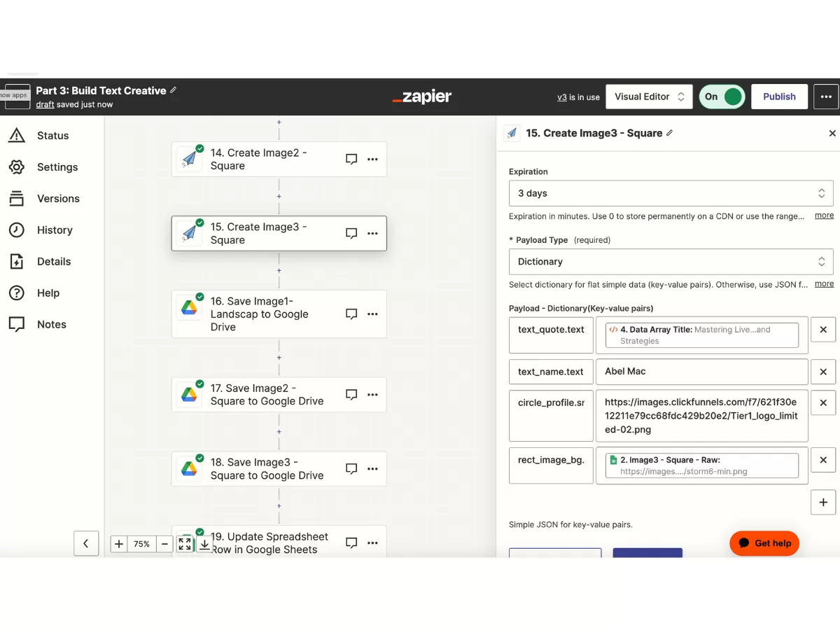This screenshot has width=840, height=630.
Task: Click the fit to view icon
Action: (185, 544)
